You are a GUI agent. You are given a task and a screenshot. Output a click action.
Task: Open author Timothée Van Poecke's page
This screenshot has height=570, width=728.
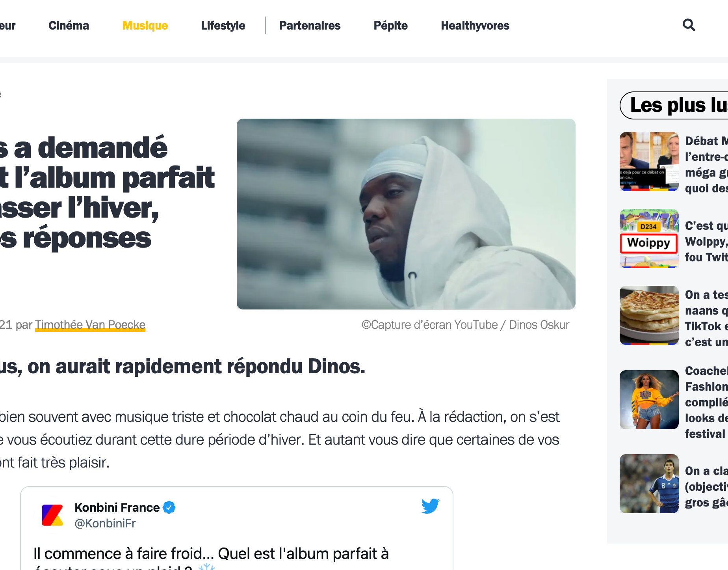tap(90, 325)
